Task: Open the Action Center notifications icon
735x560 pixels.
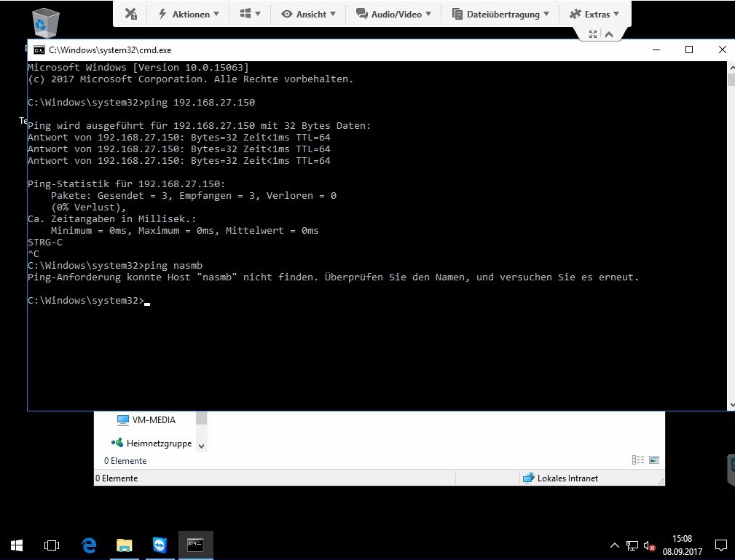Action: click(x=721, y=545)
